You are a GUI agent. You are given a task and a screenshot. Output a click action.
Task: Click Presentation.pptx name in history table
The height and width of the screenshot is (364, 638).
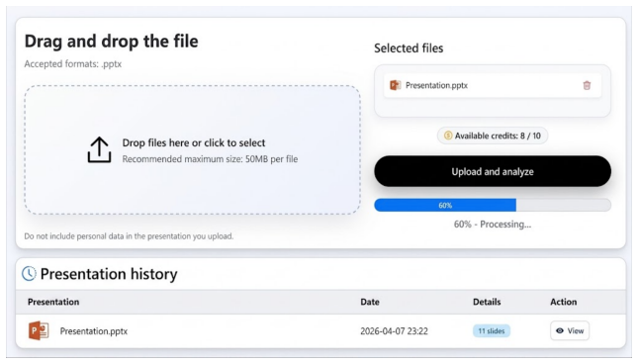94,331
